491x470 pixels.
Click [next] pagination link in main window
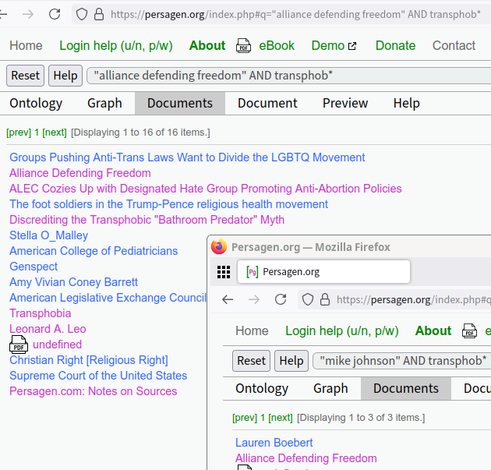pos(54,133)
